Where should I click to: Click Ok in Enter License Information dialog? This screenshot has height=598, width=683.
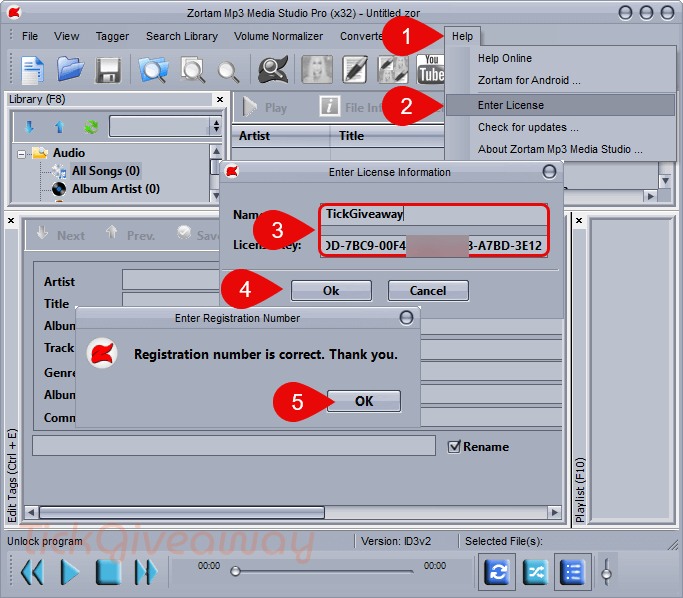[x=331, y=291]
